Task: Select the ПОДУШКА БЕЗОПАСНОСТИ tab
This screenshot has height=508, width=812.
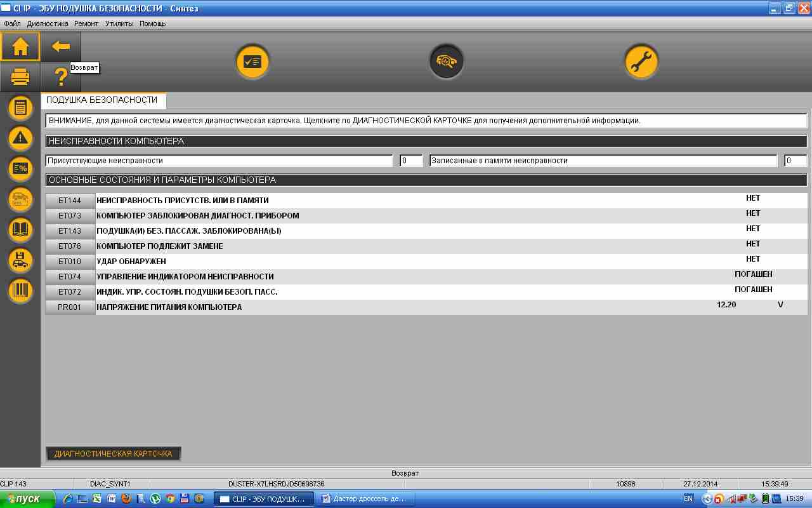Action: point(102,100)
